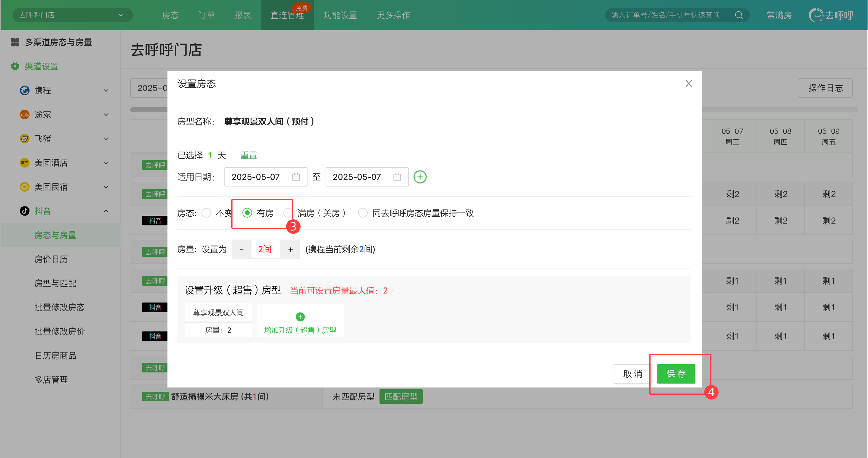
Task: Click green plus to add upgrade room type
Action: tap(300, 317)
